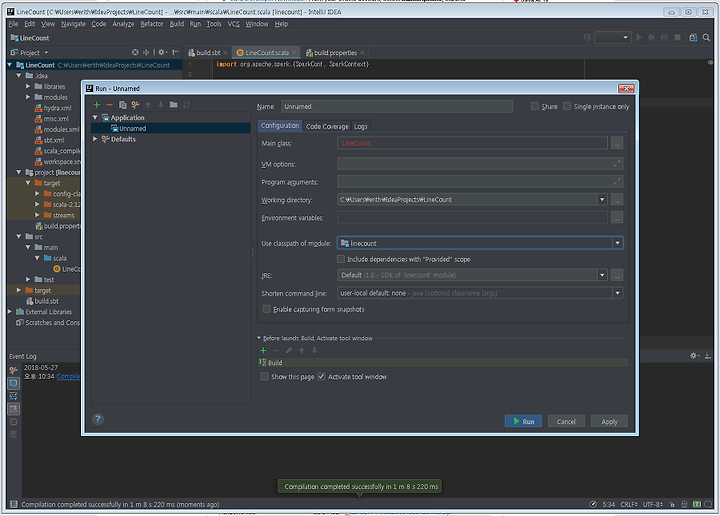Check Show this page option
Screen dimensions: 720x516
(x=264, y=376)
